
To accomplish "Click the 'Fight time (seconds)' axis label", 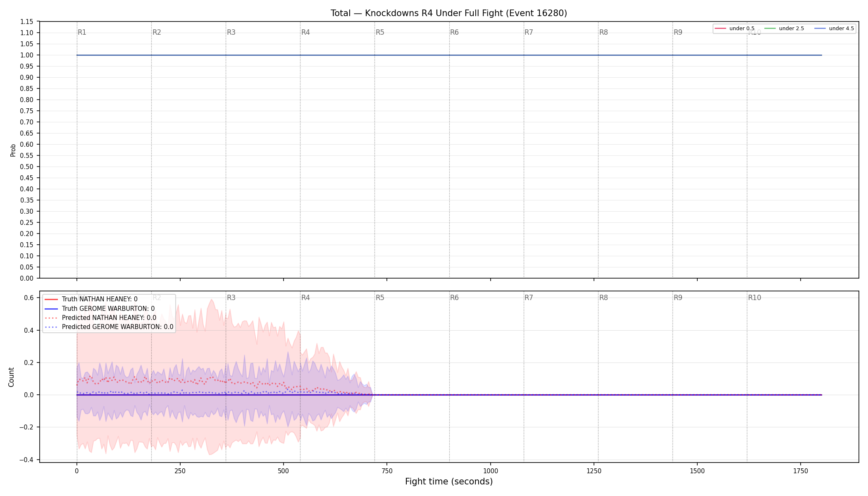I will [x=449, y=482].
